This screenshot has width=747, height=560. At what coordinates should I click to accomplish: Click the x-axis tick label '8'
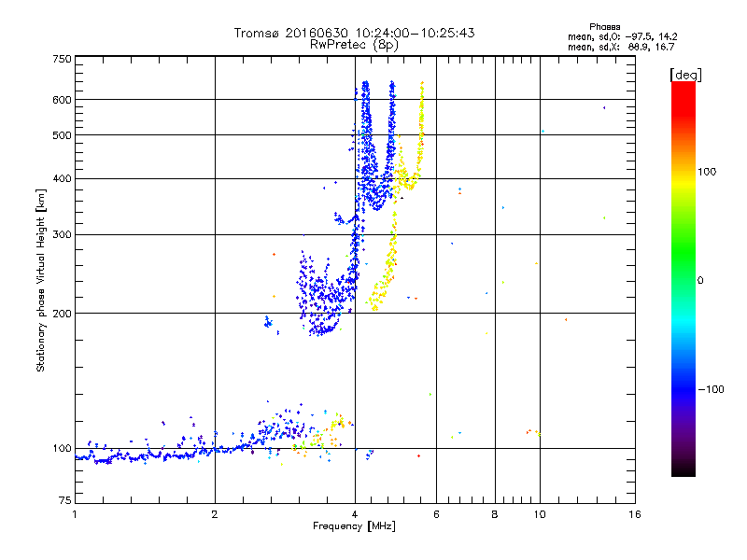click(x=495, y=514)
